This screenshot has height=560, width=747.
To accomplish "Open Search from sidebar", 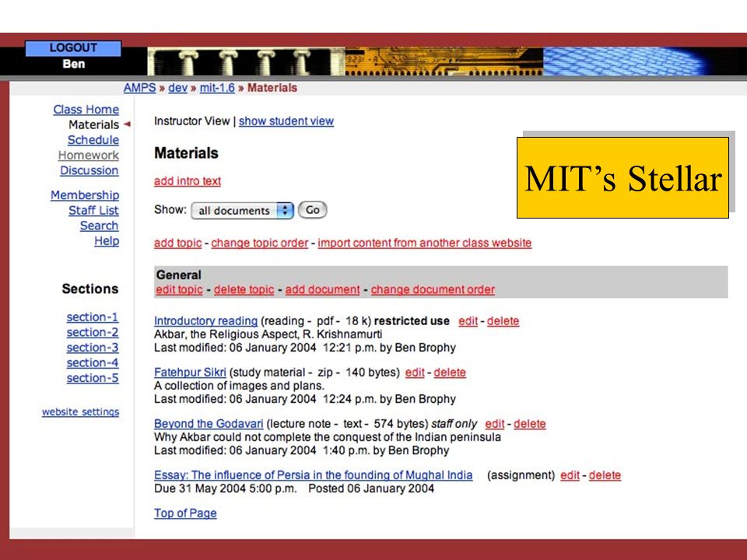I will point(99,226).
